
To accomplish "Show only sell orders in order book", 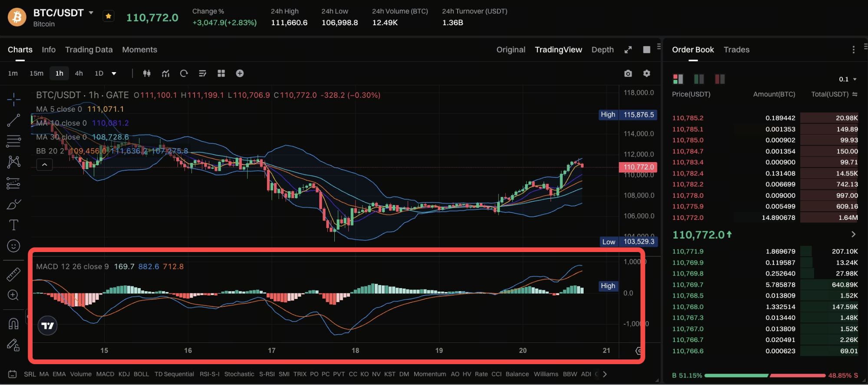I will point(719,79).
